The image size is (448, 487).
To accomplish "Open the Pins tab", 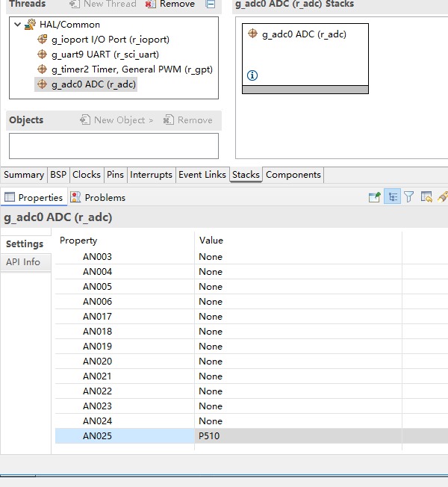I will click(115, 175).
